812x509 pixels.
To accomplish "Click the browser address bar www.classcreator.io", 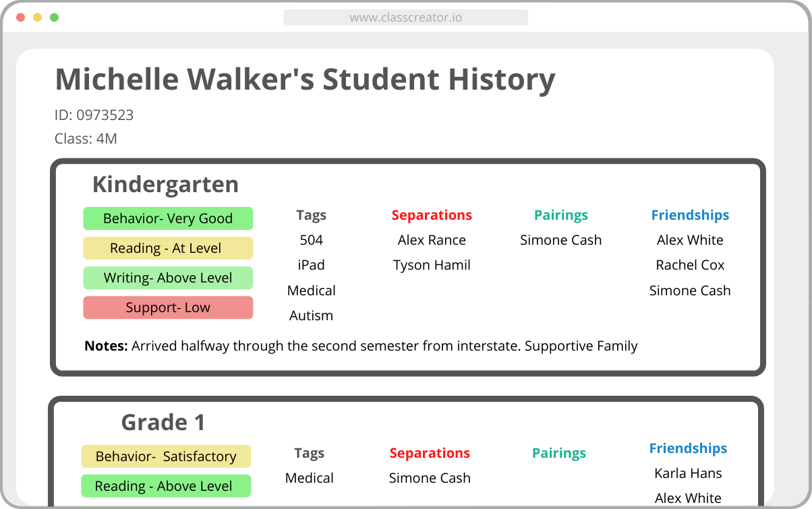I will [405, 18].
